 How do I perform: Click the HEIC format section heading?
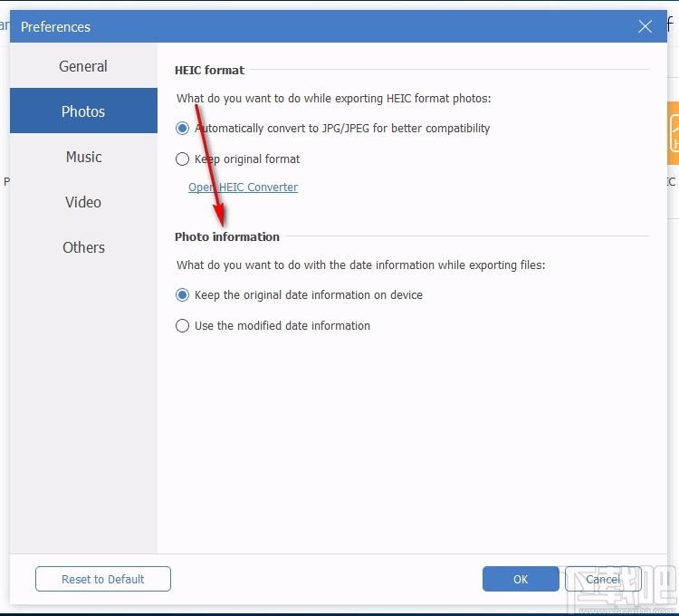point(210,70)
